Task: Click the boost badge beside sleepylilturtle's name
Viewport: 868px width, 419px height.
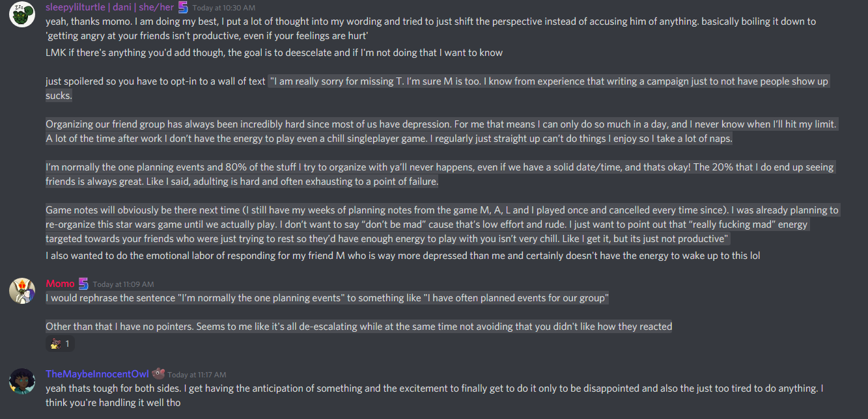Action: coord(183,7)
